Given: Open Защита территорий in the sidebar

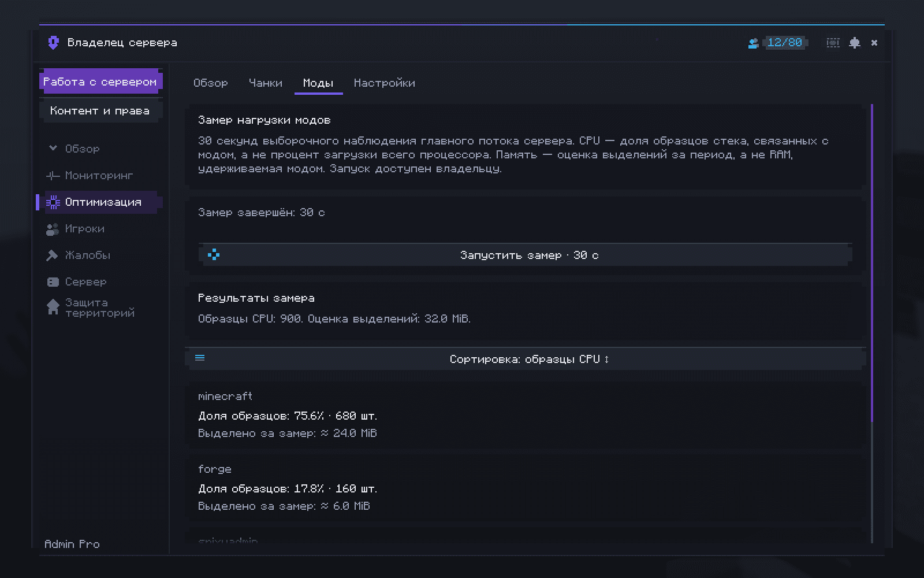Looking at the screenshot, I should (100, 307).
